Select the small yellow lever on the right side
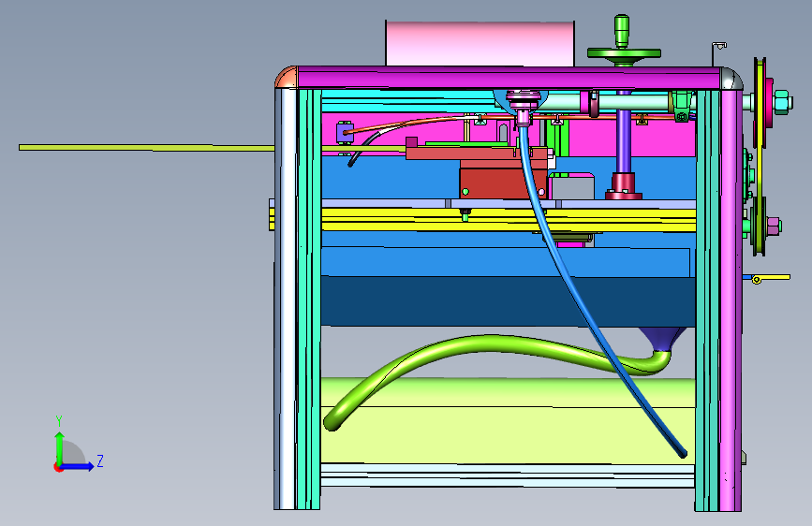 pyautogui.click(x=771, y=278)
